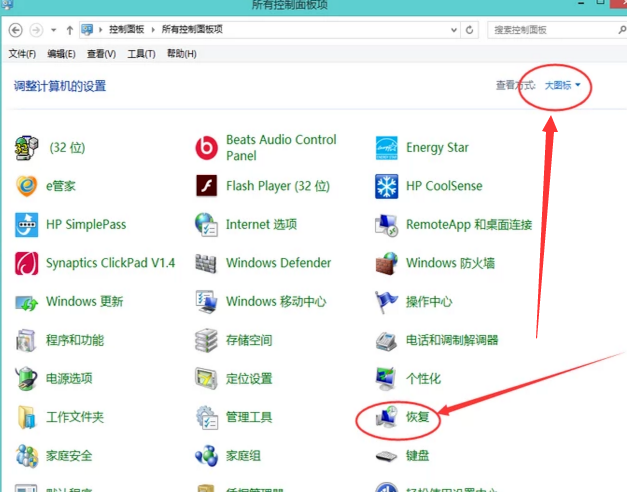Screen dimensions: 627x492
Task: Click the HP SimplePass icon
Action: click(26, 224)
